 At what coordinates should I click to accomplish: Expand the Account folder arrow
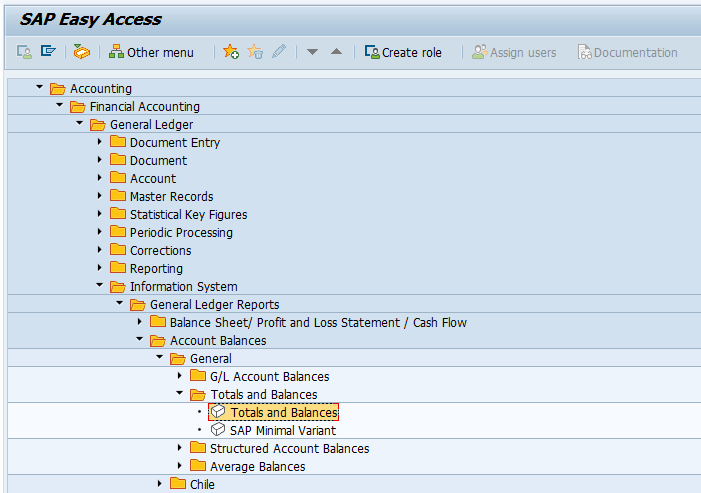(100, 177)
